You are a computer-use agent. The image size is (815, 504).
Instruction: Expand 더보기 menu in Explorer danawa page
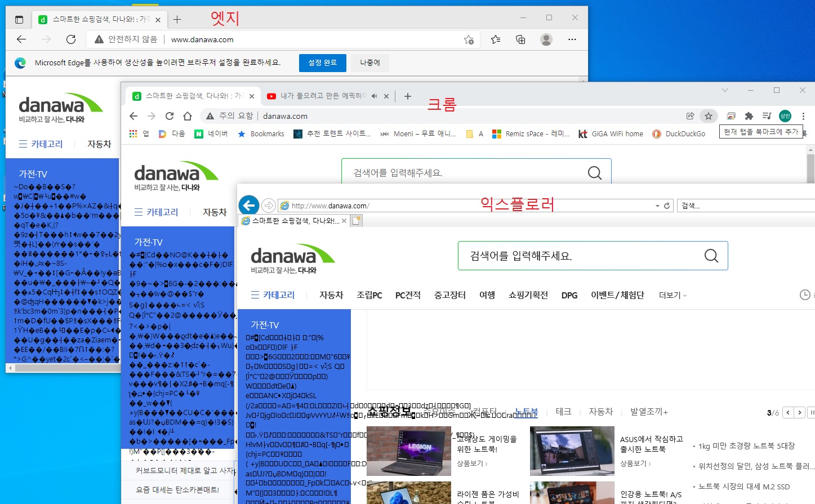(x=673, y=295)
